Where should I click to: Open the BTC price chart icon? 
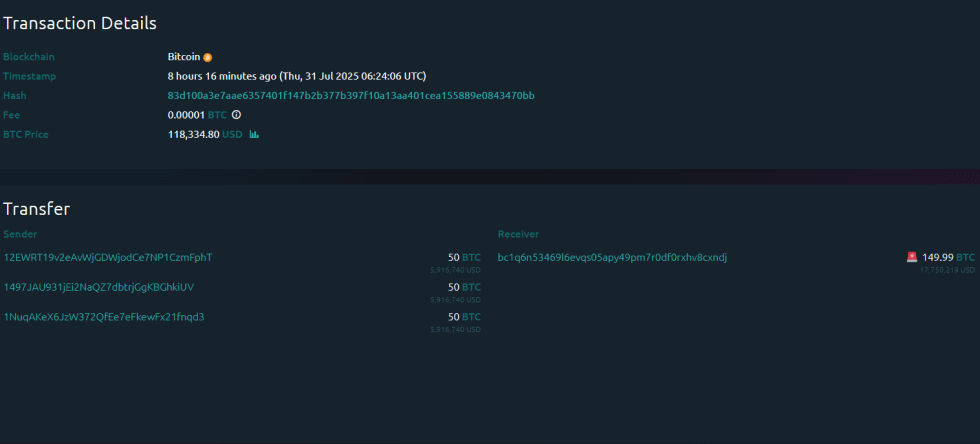point(254,134)
